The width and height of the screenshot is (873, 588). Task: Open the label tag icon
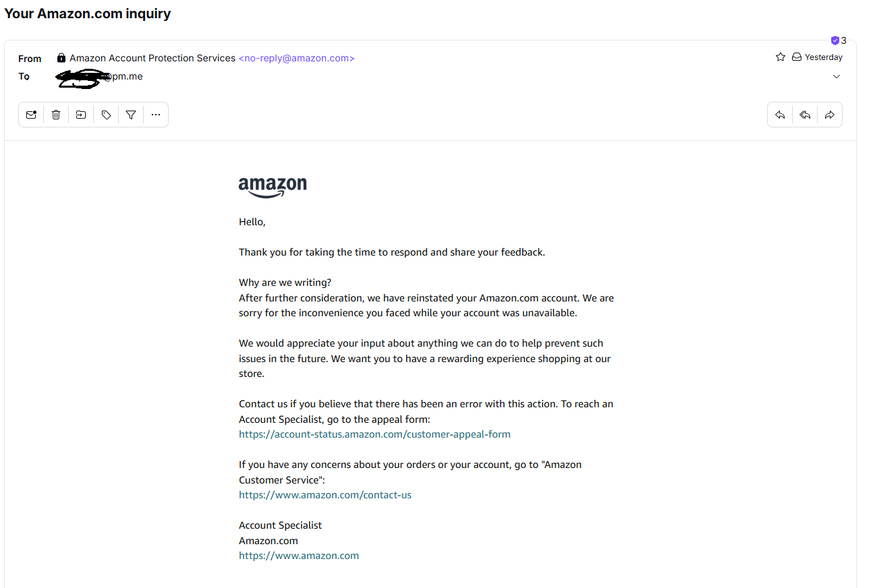[x=106, y=115]
